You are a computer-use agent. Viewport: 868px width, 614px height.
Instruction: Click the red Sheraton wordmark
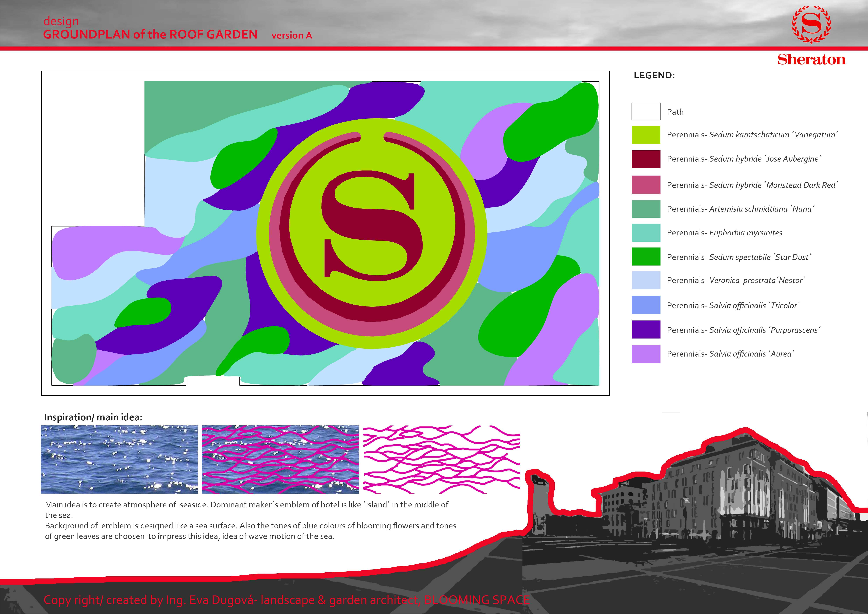pyautogui.click(x=811, y=59)
